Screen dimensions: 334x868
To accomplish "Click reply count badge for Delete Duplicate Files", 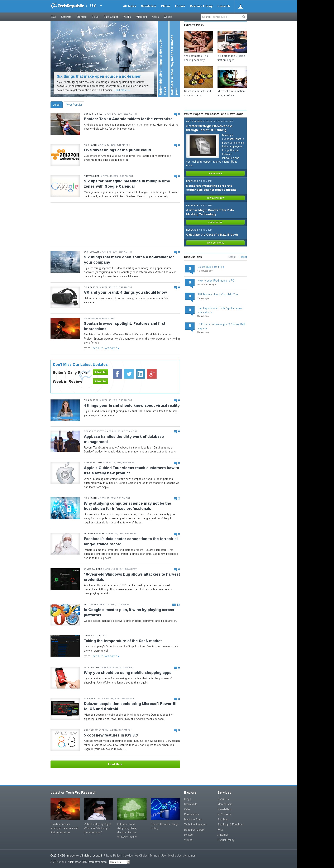I will [x=190, y=269].
